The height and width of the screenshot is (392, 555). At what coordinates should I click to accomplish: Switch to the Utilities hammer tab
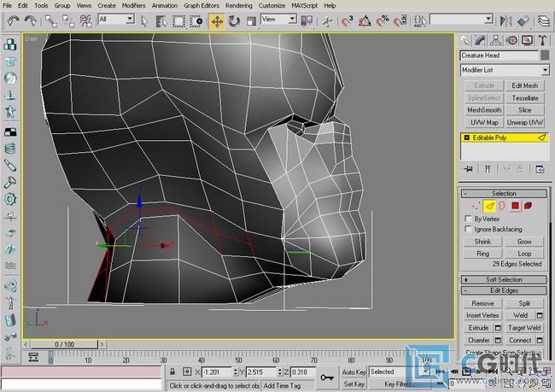click(x=542, y=41)
